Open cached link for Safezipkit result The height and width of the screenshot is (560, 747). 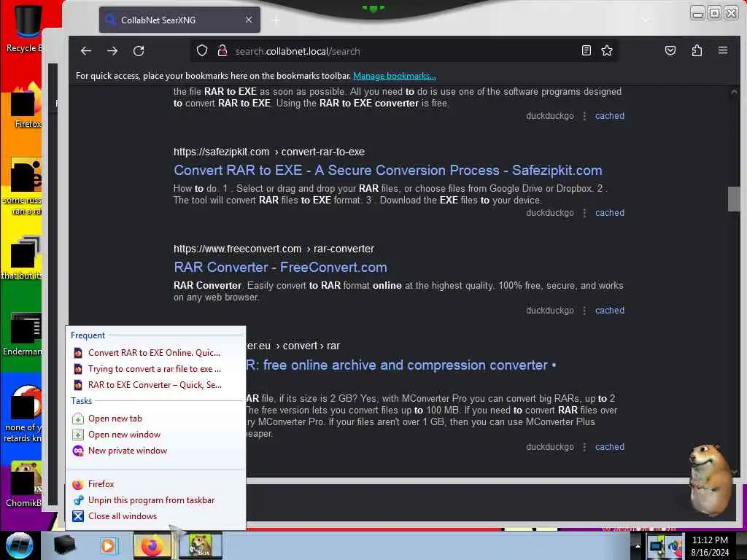coord(610,213)
